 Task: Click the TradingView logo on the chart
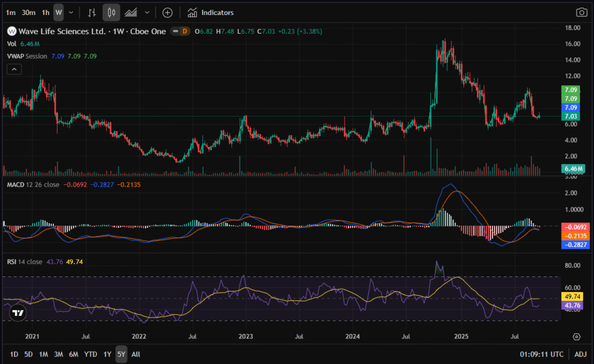(x=18, y=312)
